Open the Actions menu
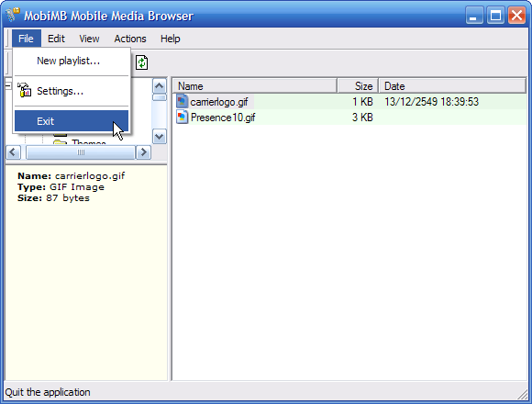Screen dimensions: 532x404 130,39
